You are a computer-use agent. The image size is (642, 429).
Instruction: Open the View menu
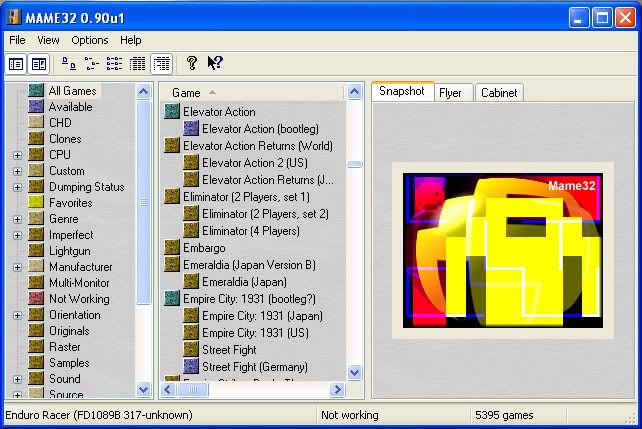pos(48,40)
